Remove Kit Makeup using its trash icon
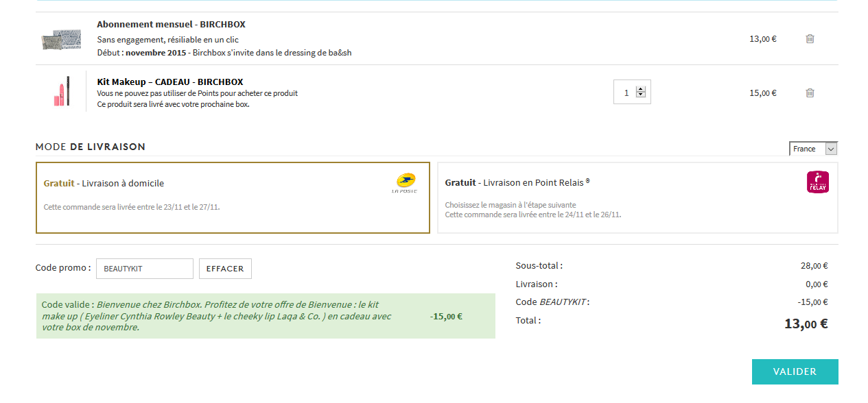The image size is (868, 403). 810,93
